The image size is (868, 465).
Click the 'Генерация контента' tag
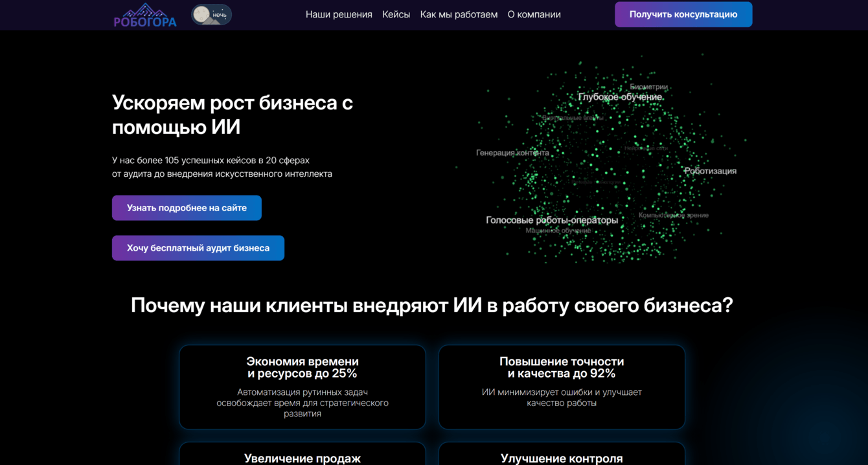(512, 152)
